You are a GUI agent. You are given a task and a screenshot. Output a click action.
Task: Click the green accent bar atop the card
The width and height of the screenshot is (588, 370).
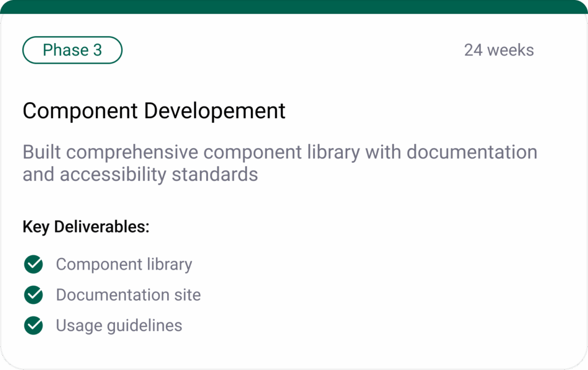point(294,6)
